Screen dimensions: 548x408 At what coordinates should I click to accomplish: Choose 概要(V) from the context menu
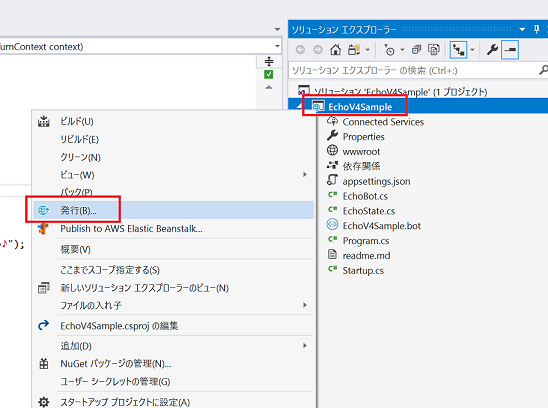point(174,249)
